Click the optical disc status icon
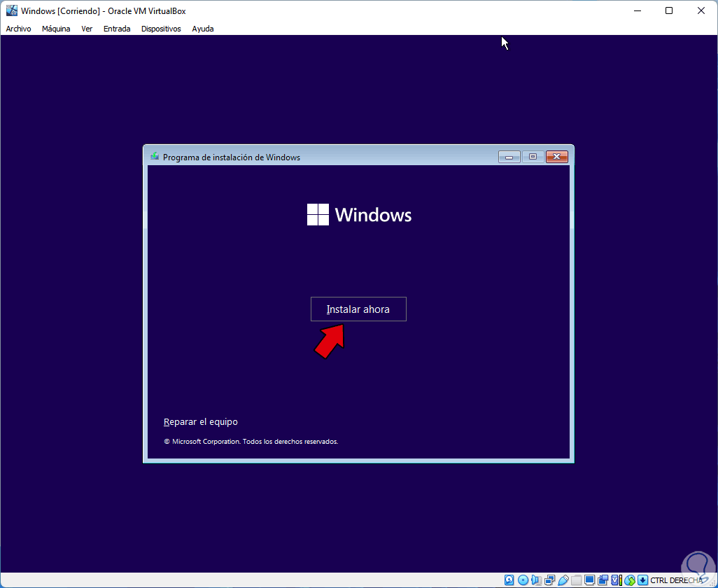 pyautogui.click(x=523, y=580)
